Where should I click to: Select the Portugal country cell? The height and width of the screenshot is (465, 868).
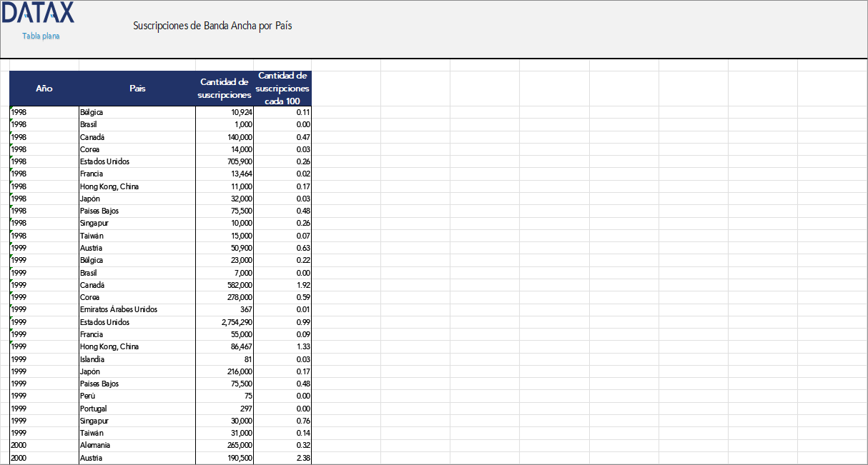click(94, 409)
